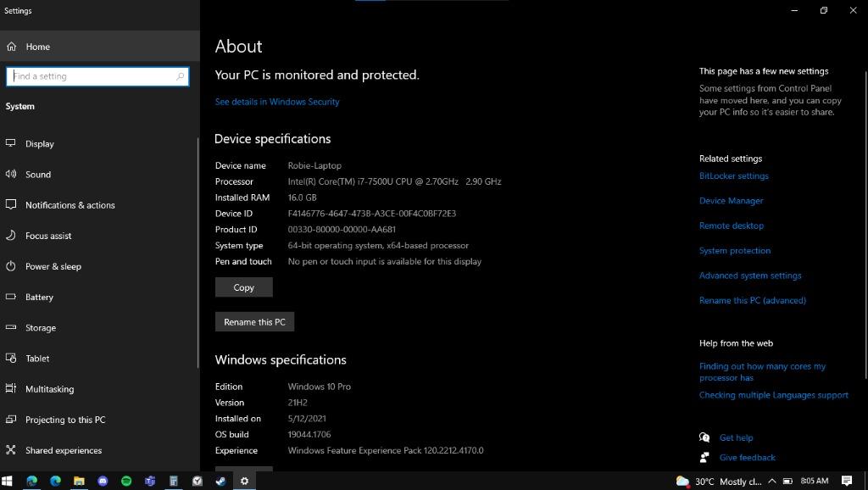The image size is (868, 490).
Task: Open the Action Center notifications panel
Action: [846, 481]
